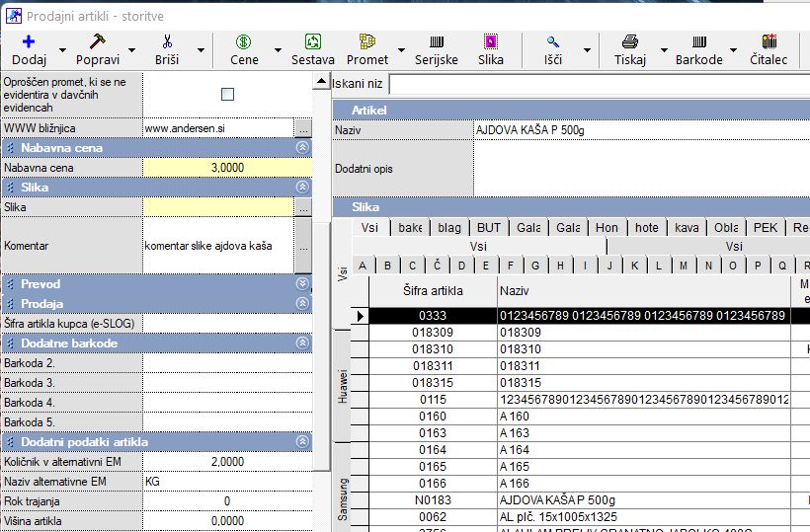This screenshot has height=532, width=810.
Task: Open Cene price tool
Action: 244,41
